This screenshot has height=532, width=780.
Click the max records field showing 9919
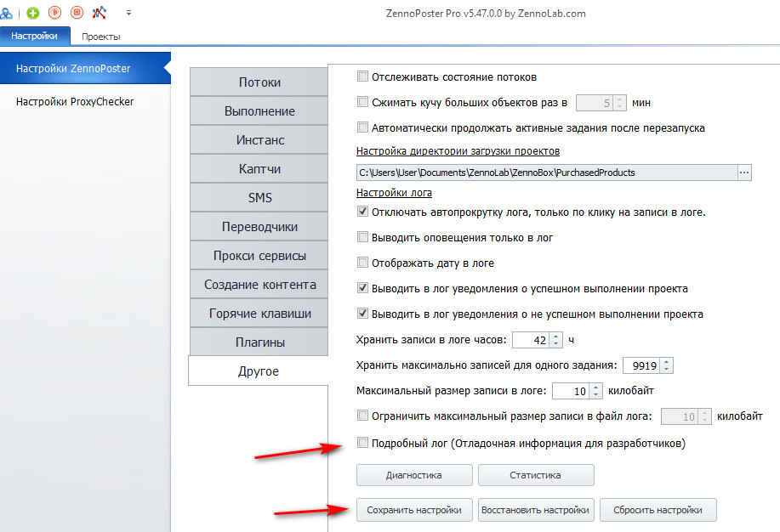(x=641, y=365)
